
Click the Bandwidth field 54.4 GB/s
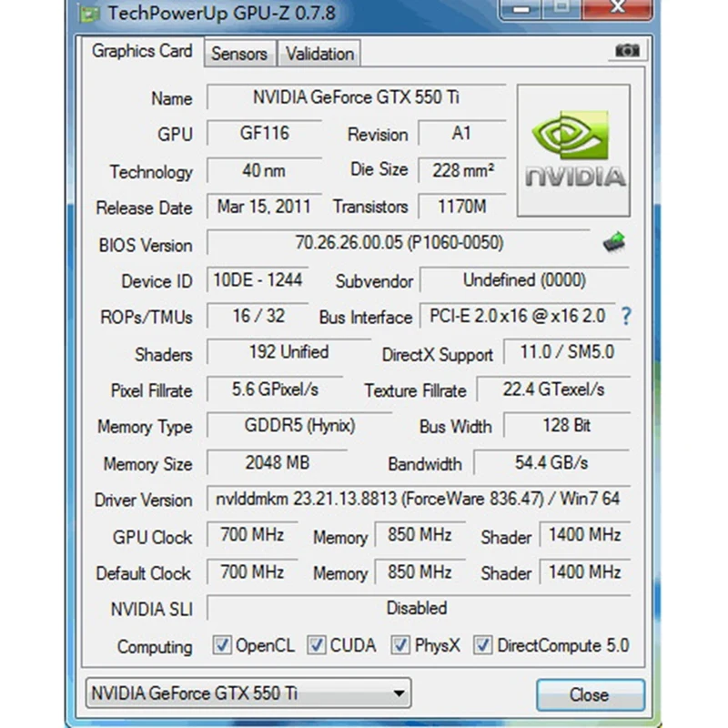[x=551, y=462]
